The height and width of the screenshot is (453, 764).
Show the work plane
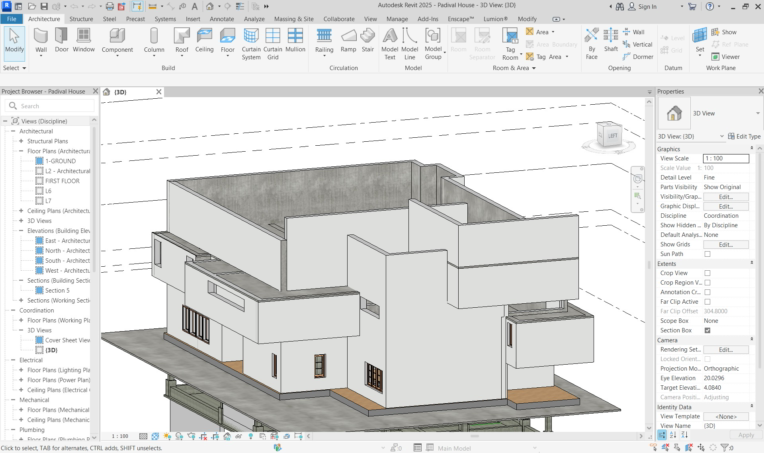click(x=724, y=32)
